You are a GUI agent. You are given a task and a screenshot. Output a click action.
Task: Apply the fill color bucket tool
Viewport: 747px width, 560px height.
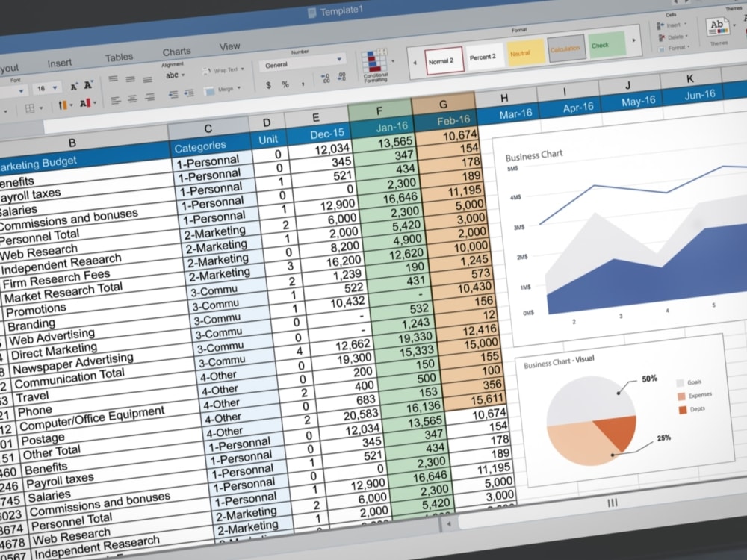click(x=63, y=105)
